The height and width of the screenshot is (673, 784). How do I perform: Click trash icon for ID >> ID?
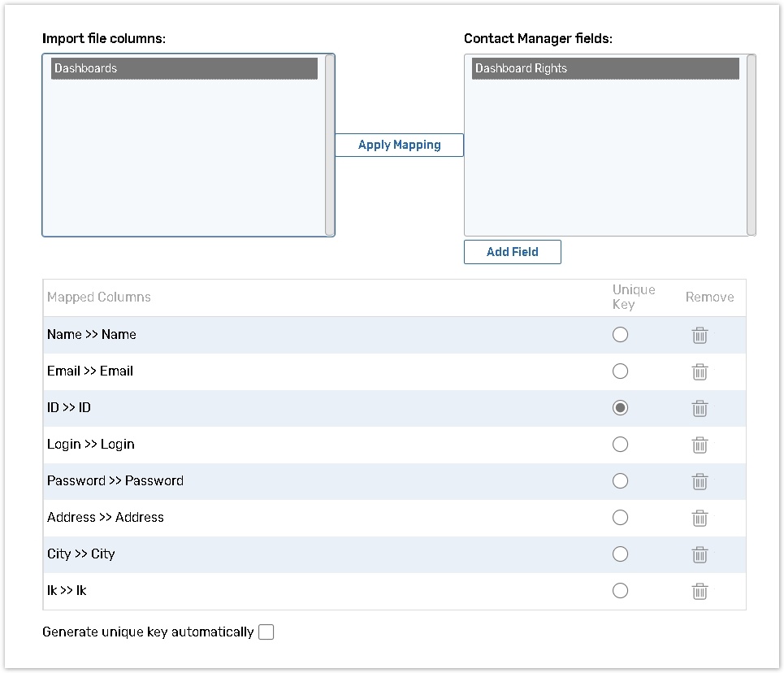(x=700, y=408)
